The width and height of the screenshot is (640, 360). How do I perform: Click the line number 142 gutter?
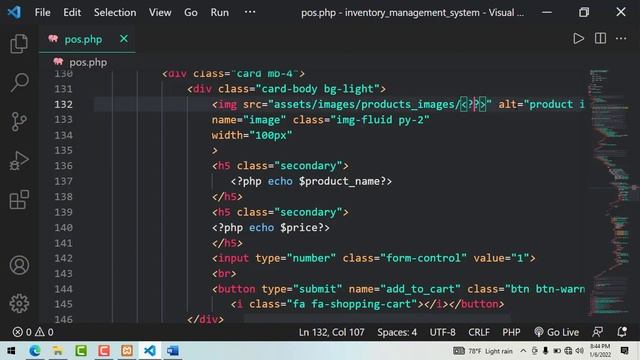63,258
